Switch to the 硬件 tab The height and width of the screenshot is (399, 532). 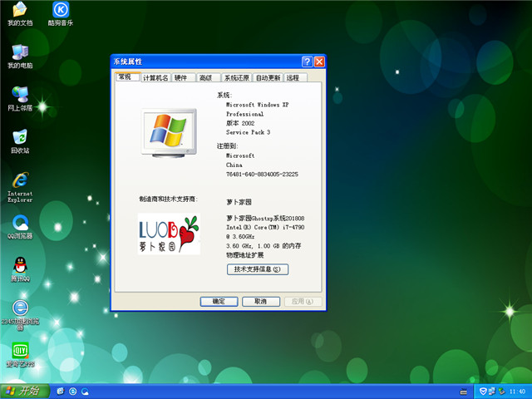[x=183, y=77]
